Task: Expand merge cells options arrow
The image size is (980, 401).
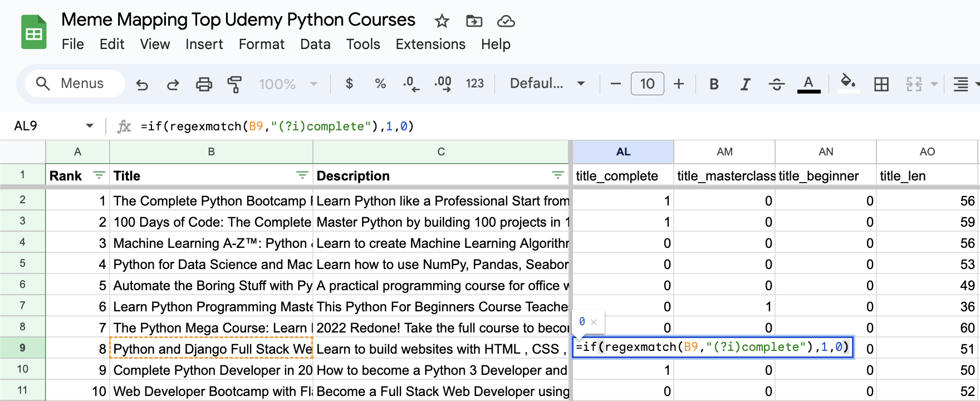Action: click(934, 84)
